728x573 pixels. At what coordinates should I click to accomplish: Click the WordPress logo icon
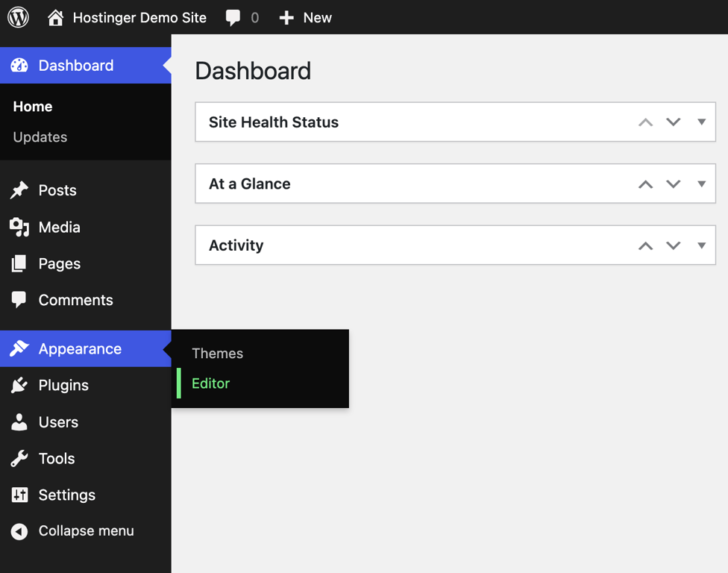pos(17,17)
